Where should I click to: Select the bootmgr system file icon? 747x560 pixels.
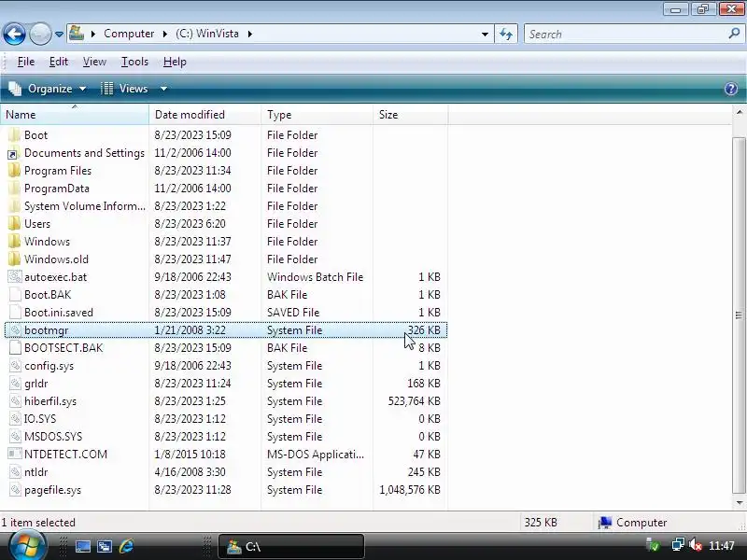15,330
